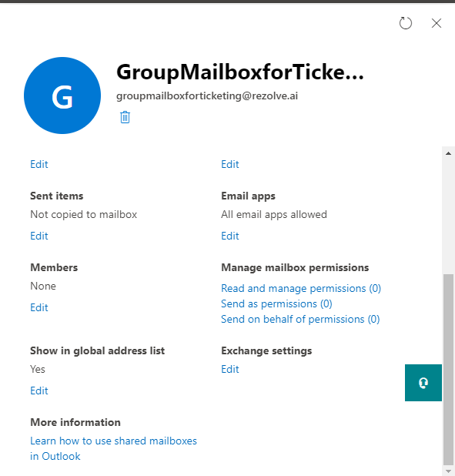Viewport: 455px width, 476px height.
Task: Click the Edit link above Sent items heading
Action: click(x=39, y=164)
